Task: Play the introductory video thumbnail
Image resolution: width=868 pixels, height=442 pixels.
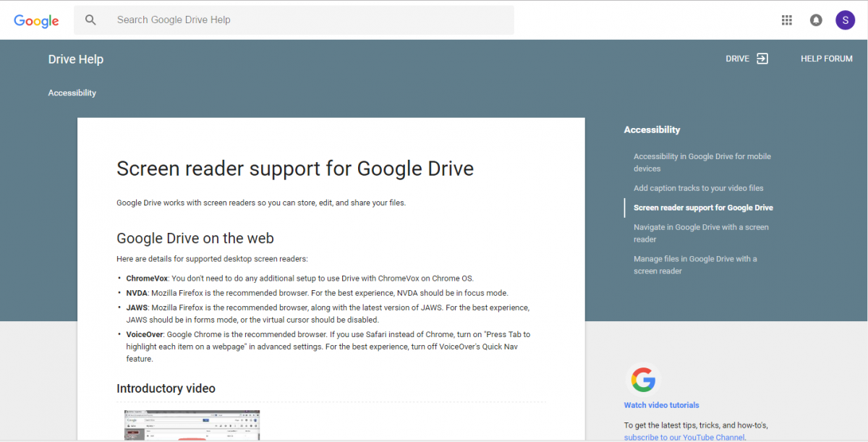Action: (192, 425)
